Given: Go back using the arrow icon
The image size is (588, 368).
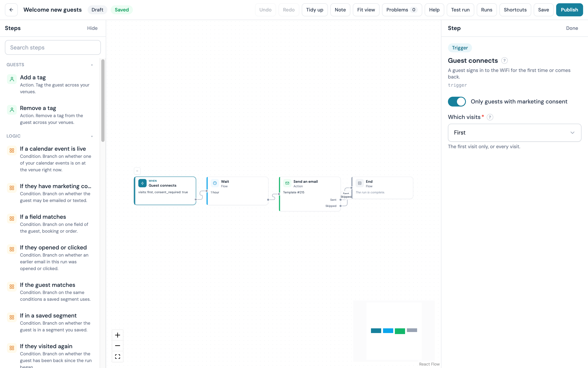Looking at the screenshot, I should click(x=11, y=10).
